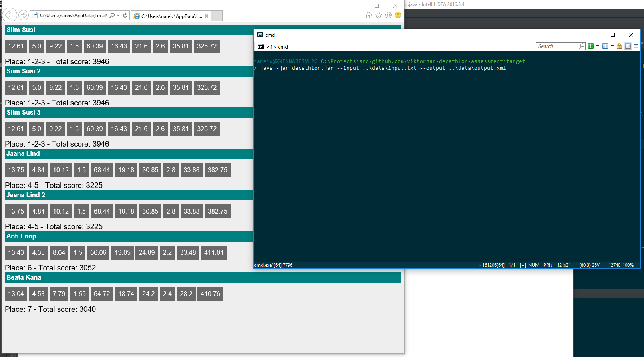The width and height of the screenshot is (644, 357).
Task: Refresh the Internet Explorer page
Action: [x=125, y=15]
